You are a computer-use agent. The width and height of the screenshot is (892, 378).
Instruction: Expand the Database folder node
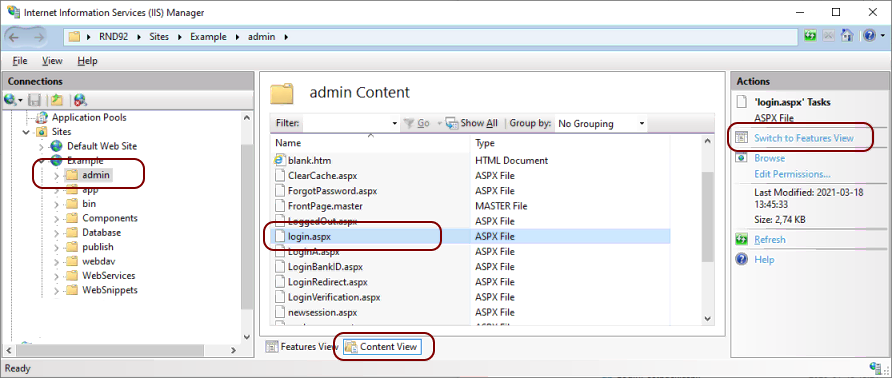(56, 233)
